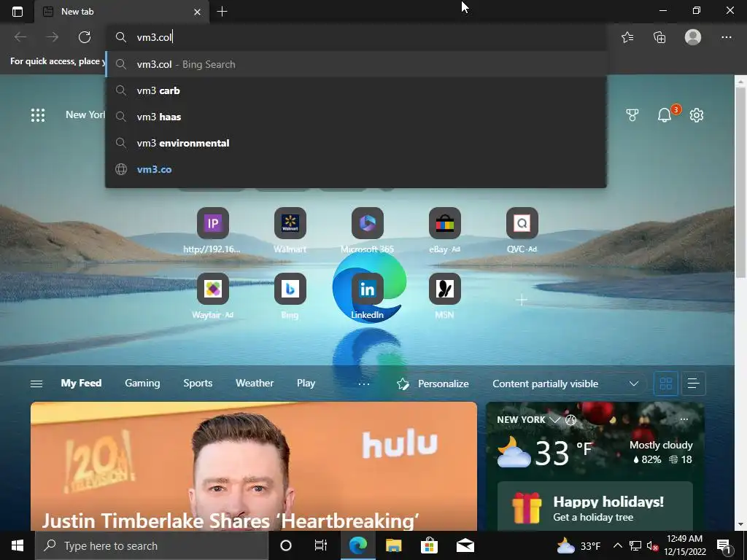This screenshot has height=560, width=747.
Task: Select the 'vm3 carb' suggestion
Action: point(356,90)
